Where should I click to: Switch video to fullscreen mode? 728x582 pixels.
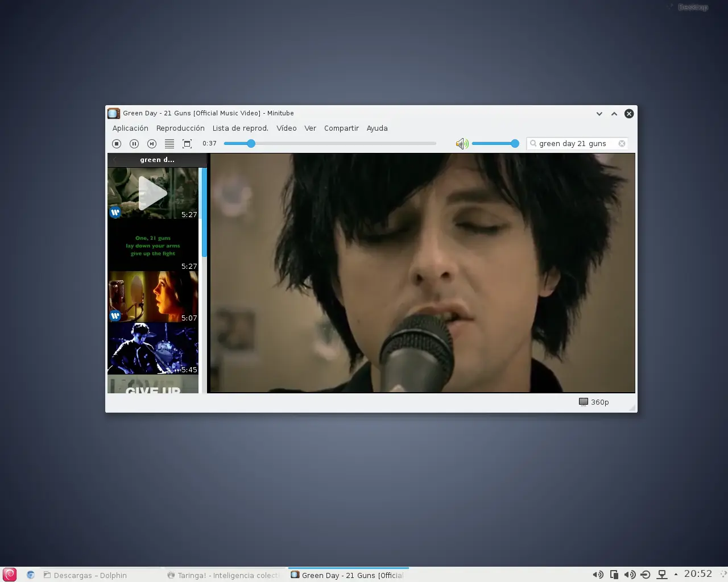click(187, 144)
